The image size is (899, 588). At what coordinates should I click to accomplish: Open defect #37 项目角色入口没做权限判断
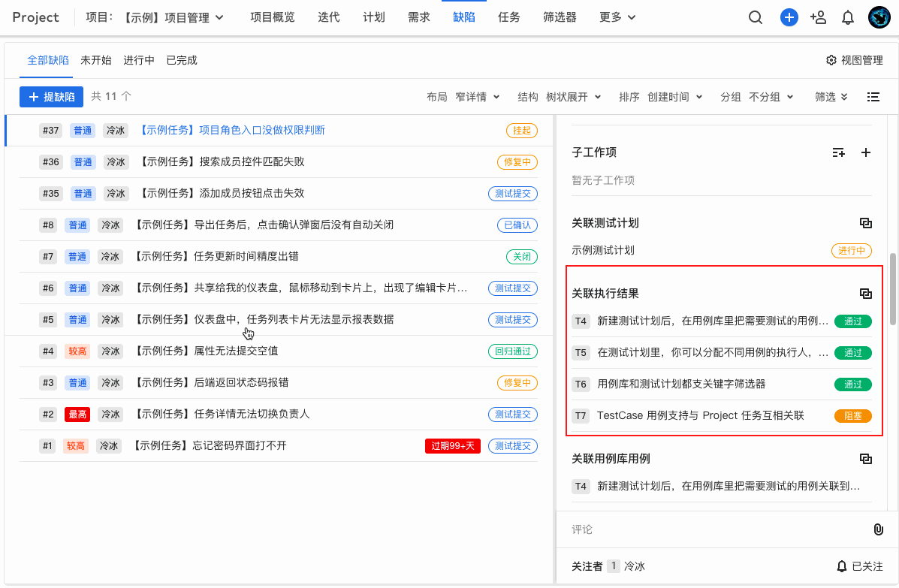(x=231, y=130)
